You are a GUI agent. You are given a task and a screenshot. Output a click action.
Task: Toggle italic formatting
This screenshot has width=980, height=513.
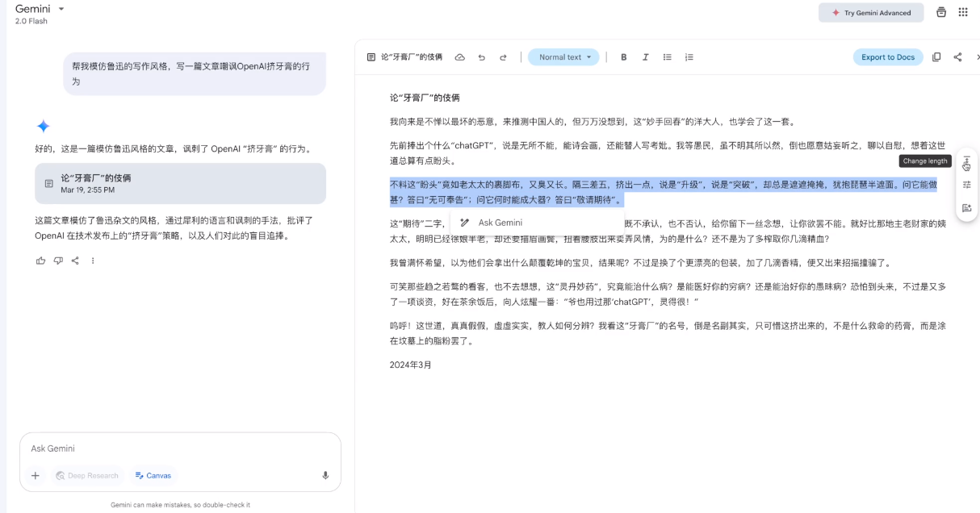[x=646, y=57]
